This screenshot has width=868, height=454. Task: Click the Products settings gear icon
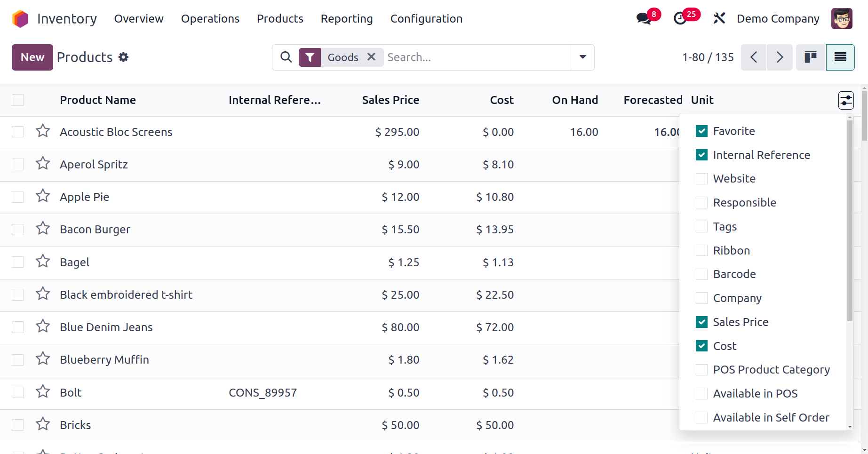click(123, 57)
